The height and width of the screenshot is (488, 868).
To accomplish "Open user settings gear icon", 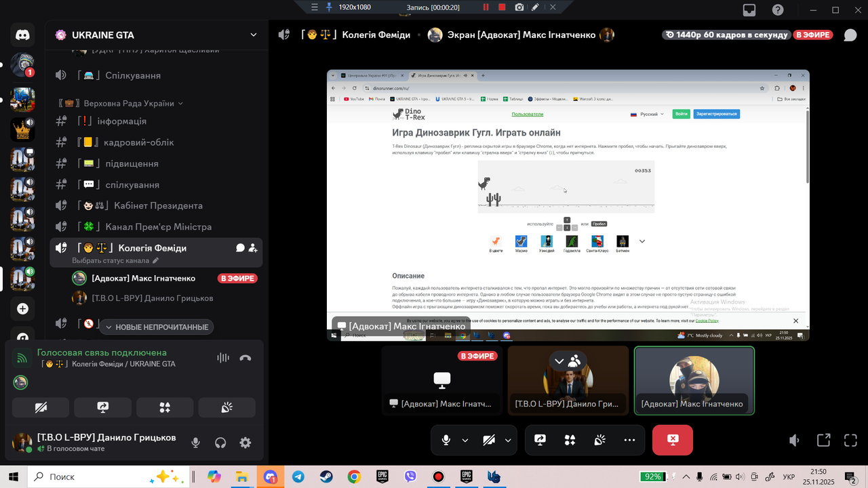I will tap(245, 443).
